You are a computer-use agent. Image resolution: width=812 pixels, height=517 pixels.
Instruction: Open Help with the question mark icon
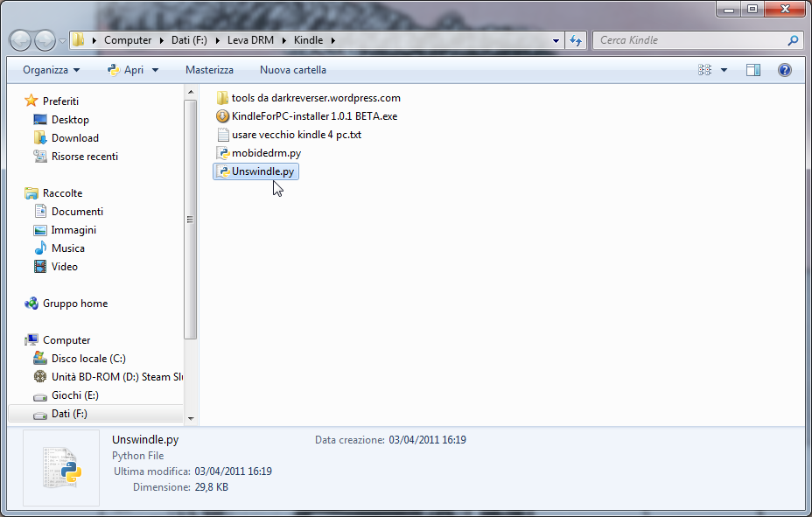pos(785,70)
